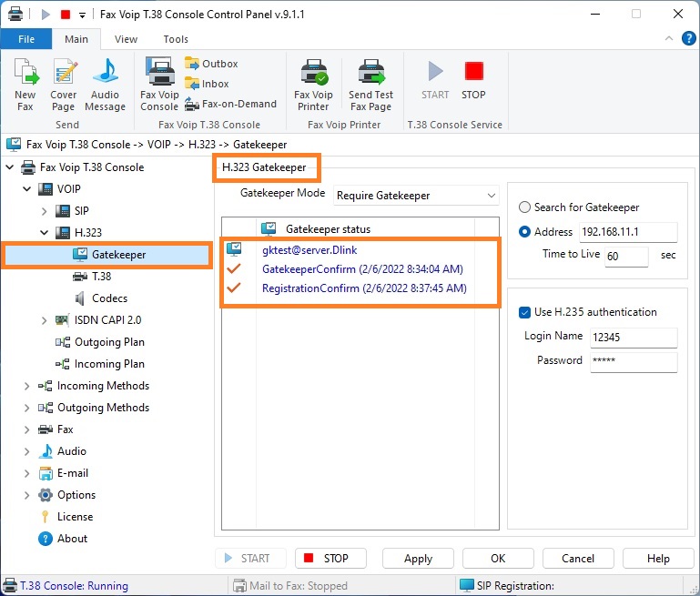
Task: Collapse the VOIP tree node
Action: [x=27, y=189]
